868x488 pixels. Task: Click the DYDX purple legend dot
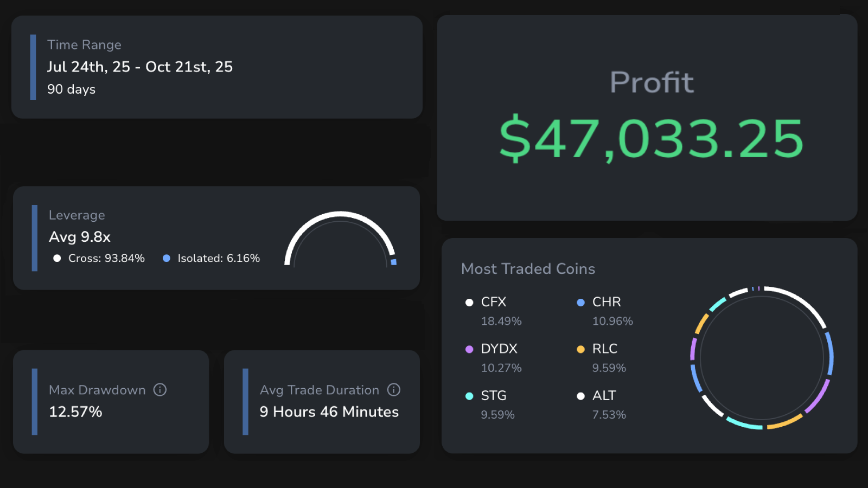469,349
